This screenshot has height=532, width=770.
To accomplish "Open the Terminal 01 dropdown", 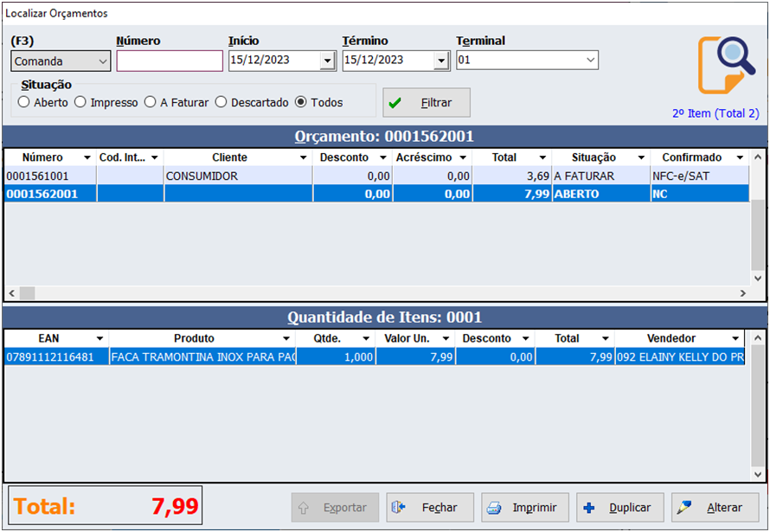I will coord(591,61).
